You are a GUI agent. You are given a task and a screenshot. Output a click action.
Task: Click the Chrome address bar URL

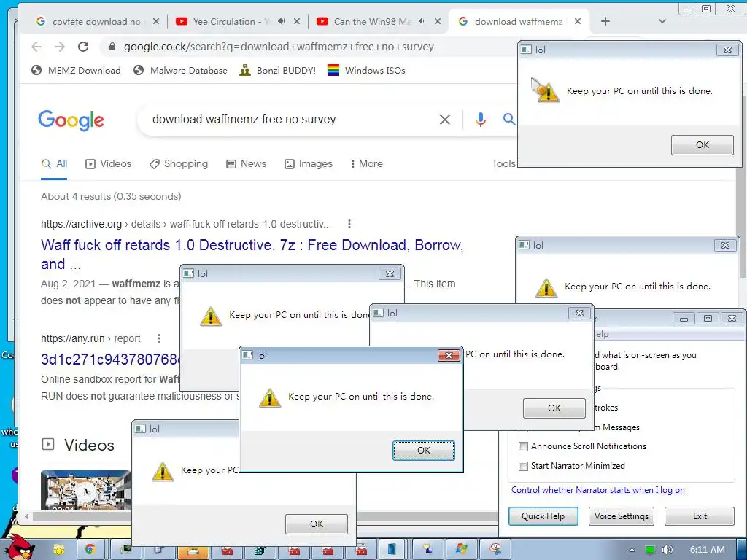tap(279, 47)
